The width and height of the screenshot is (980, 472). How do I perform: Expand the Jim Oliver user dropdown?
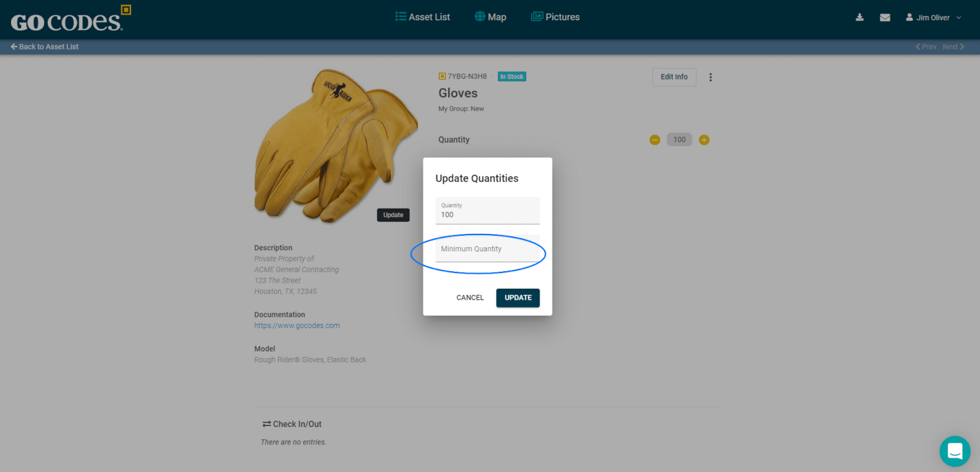pyautogui.click(x=933, y=18)
